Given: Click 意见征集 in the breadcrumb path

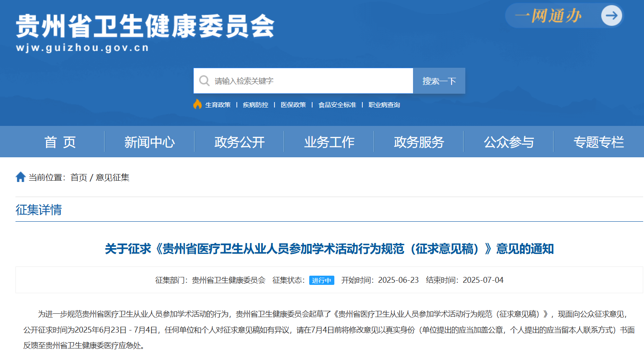Looking at the screenshot, I should tap(113, 177).
